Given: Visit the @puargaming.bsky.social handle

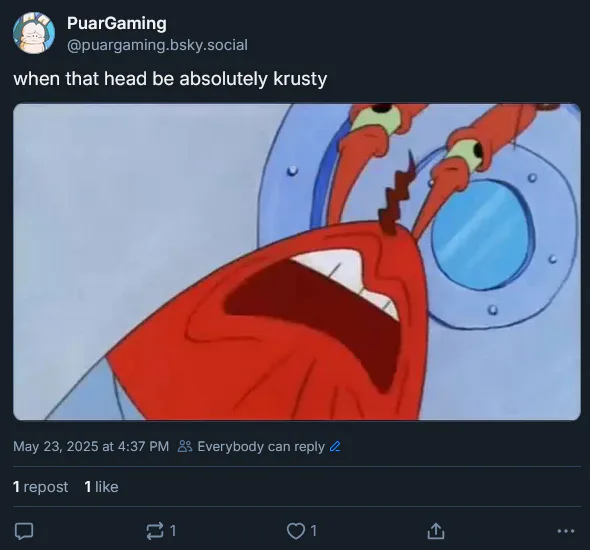Looking at the screenshot, I should (x=157, y=45).
